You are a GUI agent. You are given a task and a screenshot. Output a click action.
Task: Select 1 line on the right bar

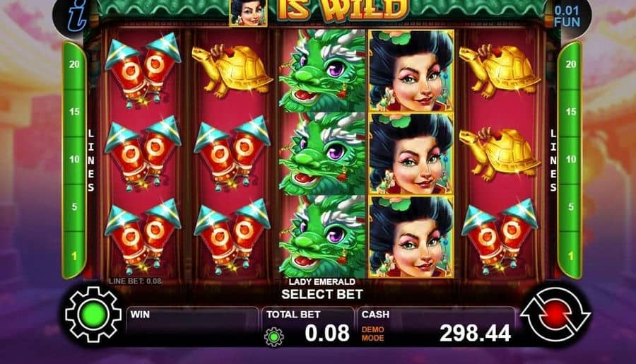[571, 256]
